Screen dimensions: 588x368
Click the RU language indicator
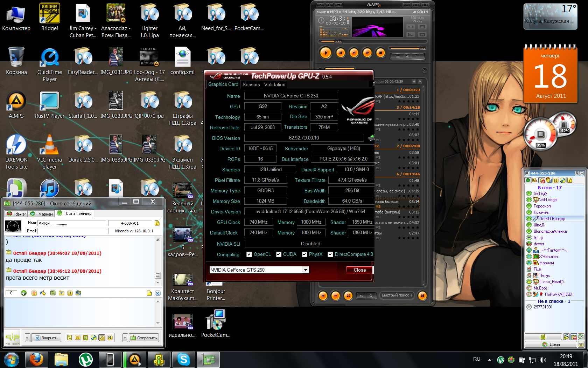477,359
